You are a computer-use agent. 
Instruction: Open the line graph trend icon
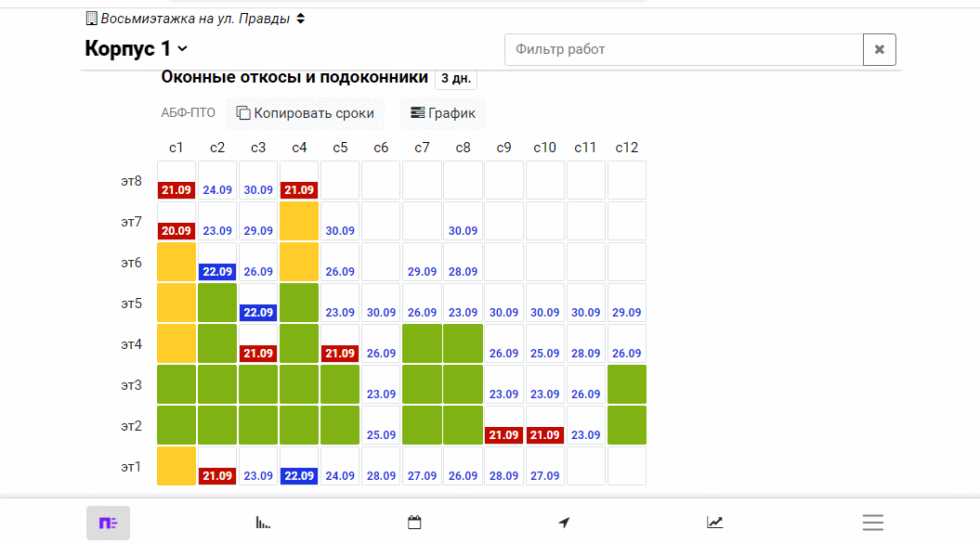point(714,523)
